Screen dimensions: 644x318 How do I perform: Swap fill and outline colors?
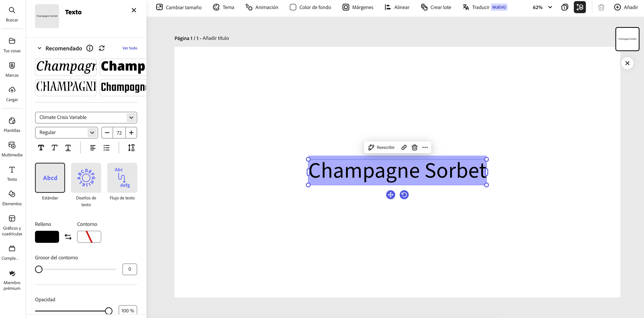(68, 237)
